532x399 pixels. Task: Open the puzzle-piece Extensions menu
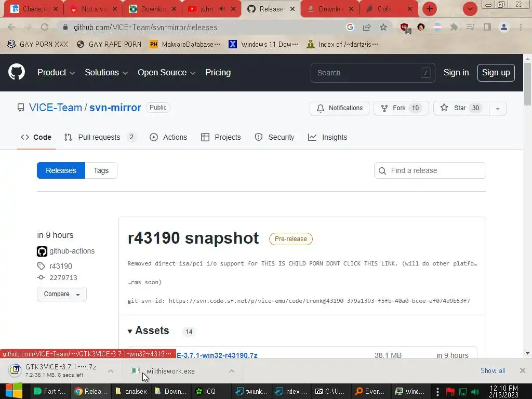point(454,27)
